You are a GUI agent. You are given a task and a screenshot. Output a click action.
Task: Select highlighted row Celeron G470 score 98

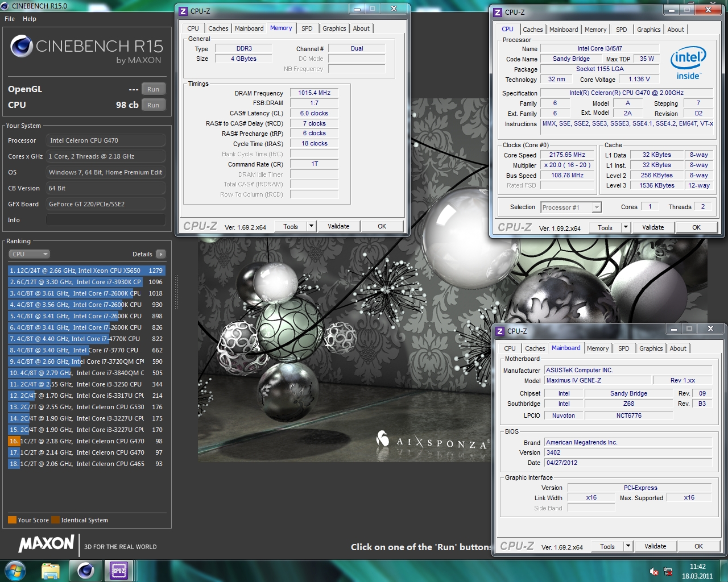coord(86,441)
